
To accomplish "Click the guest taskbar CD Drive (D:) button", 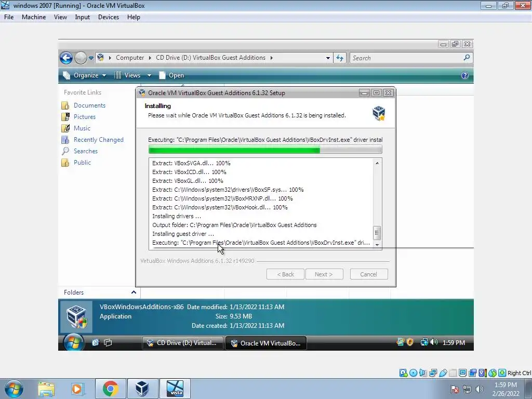I will tap(182, 343).
